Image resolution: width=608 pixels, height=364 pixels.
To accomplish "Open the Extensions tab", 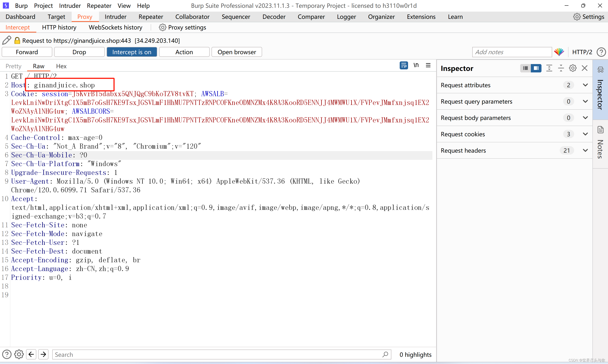I will click(x=421, y=17).
